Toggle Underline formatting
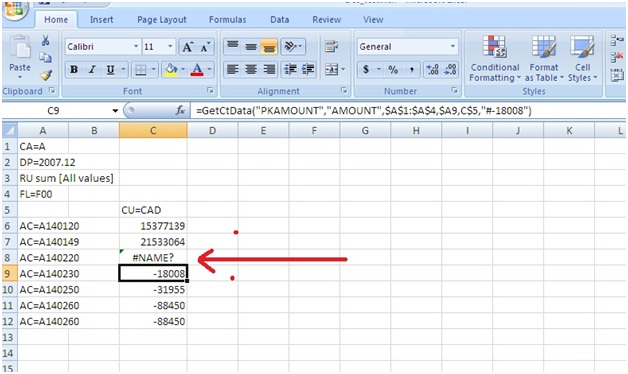Viewport: 628px width, 374px height. [110, 70]
